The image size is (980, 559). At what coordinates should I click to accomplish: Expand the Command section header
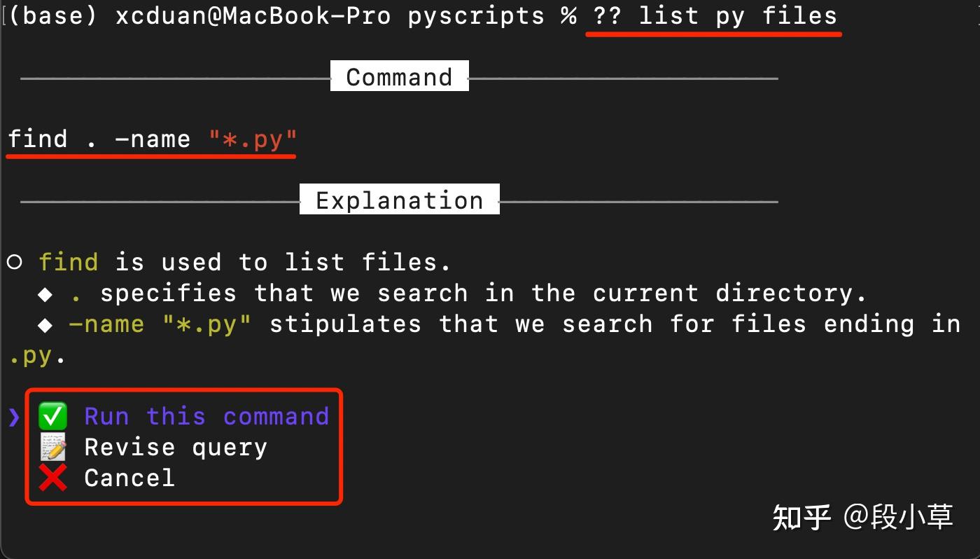click(x=399, y=76)
